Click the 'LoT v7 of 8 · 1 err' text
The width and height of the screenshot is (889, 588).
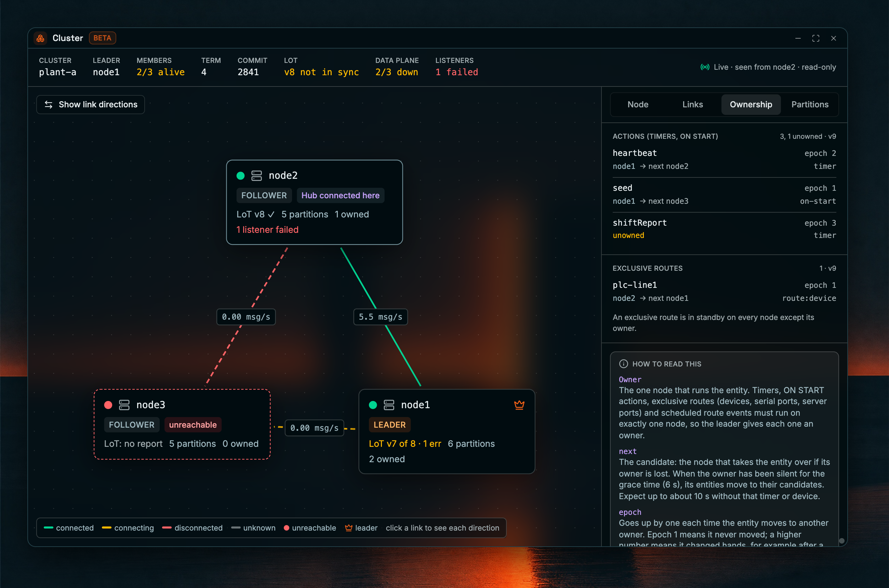[x=405, y=444]
